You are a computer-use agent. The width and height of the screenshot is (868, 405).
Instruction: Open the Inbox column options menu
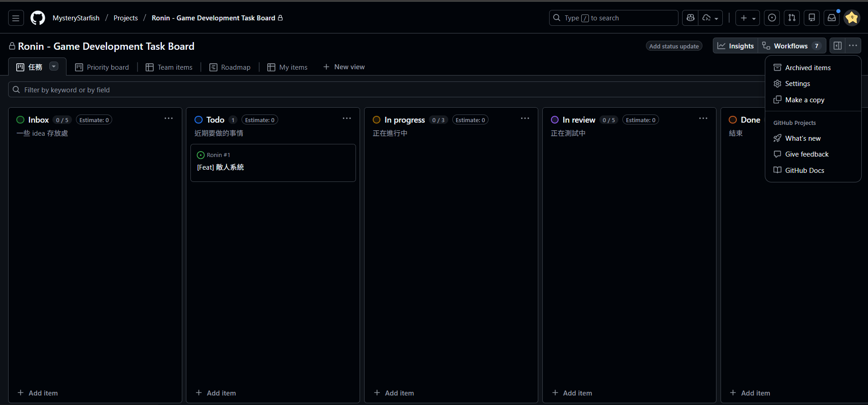click(169, 119)
